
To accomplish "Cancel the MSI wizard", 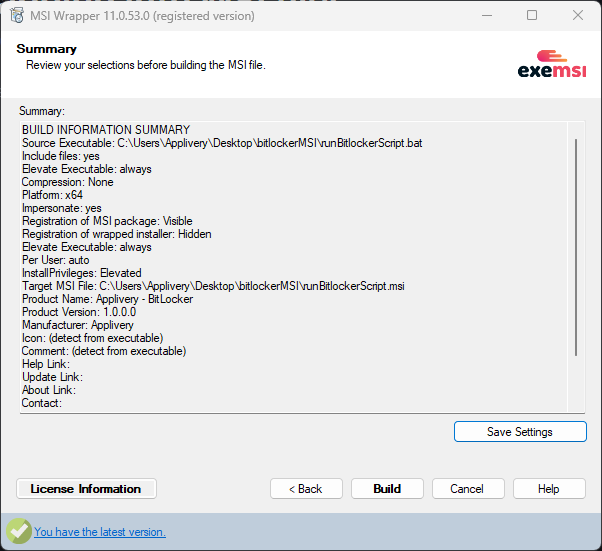I will point(468,488).
